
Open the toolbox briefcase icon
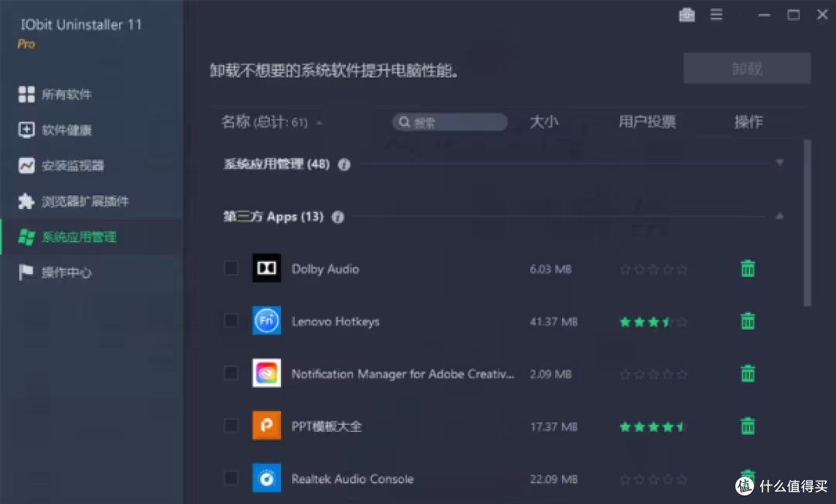[x=687, y=15]
